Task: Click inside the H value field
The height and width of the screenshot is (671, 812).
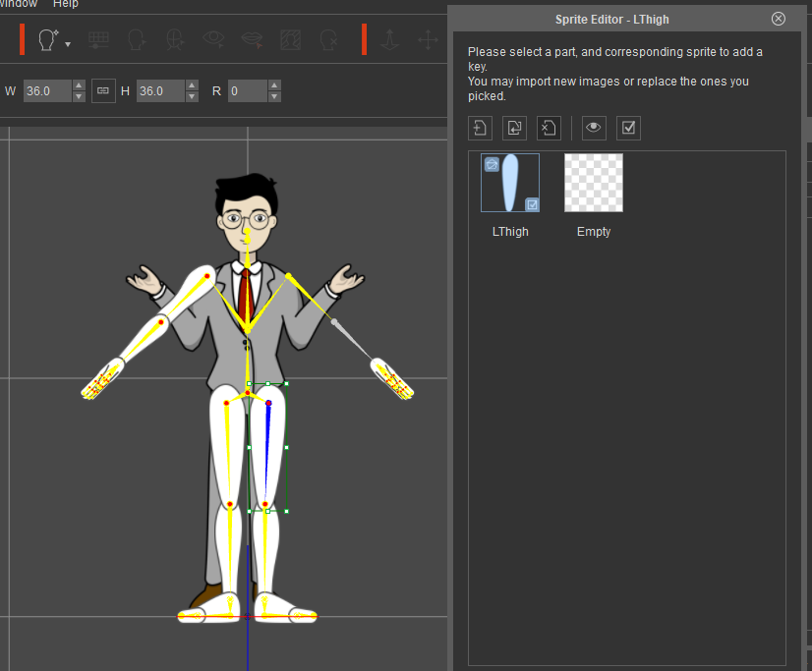Action: pos(162,89)
